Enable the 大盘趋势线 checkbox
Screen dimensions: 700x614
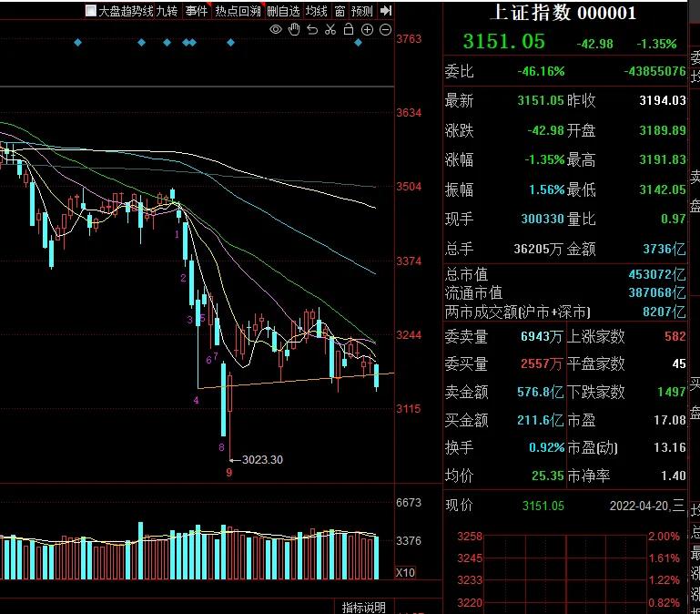91,10
